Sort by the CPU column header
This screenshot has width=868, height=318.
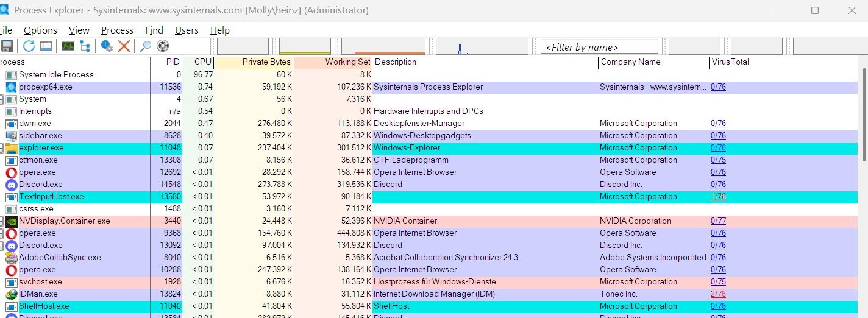click(199, 62)
